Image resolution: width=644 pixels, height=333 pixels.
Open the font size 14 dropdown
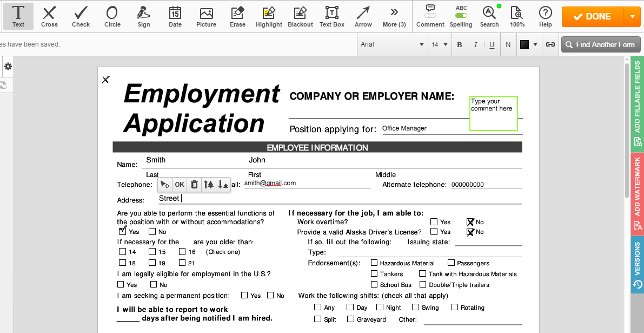(440, 44)
